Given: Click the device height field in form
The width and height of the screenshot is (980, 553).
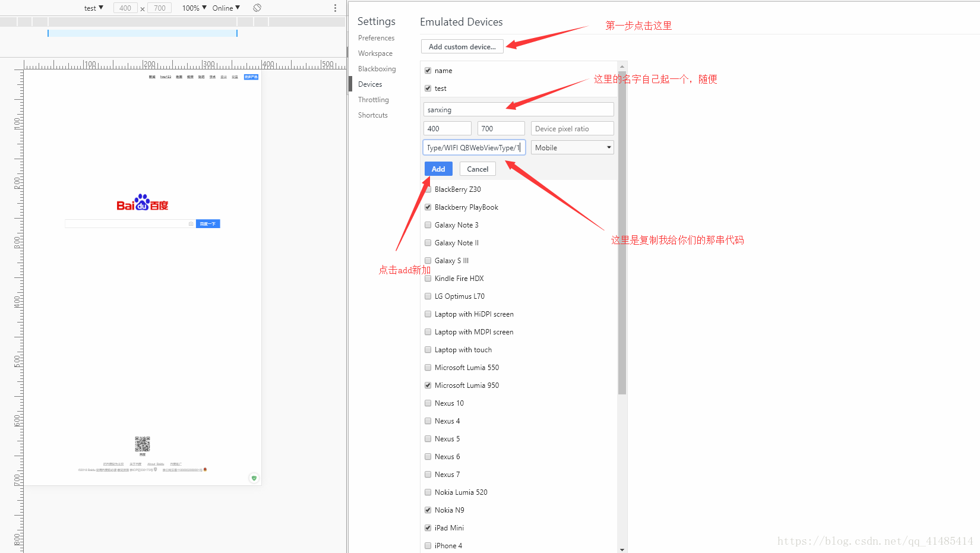Looking at the screenshot, I should click(501, 128).
